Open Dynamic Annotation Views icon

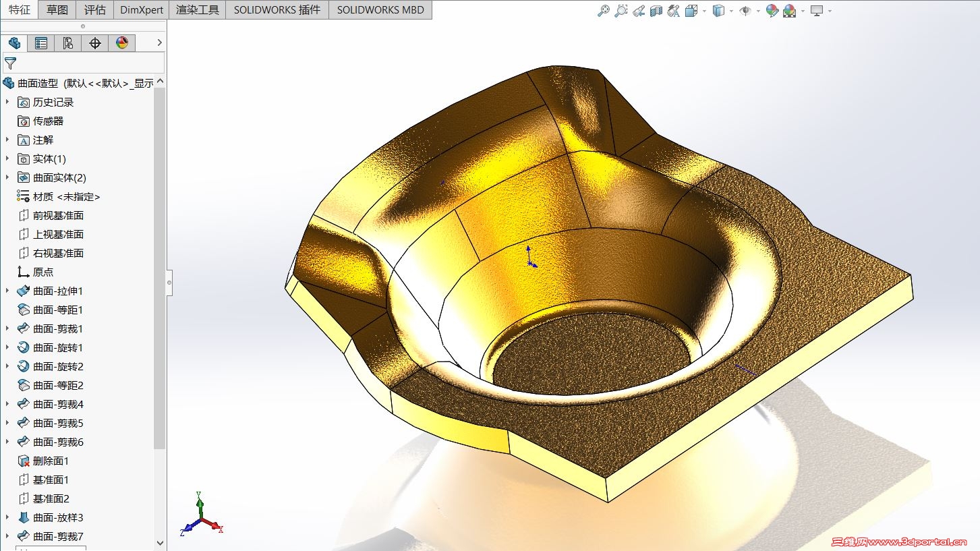[674, 11]
